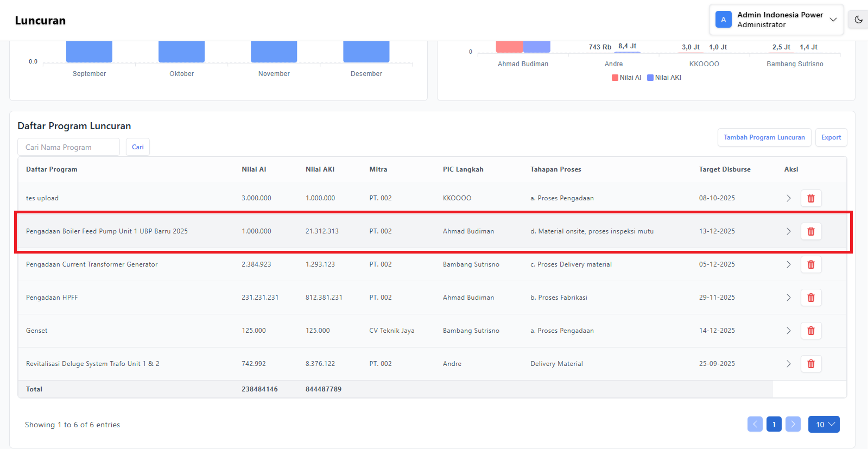Toggle Nilai AKI legend blue swatch
The height and width of the screenshot is (449, 868).
pos(650,78)
